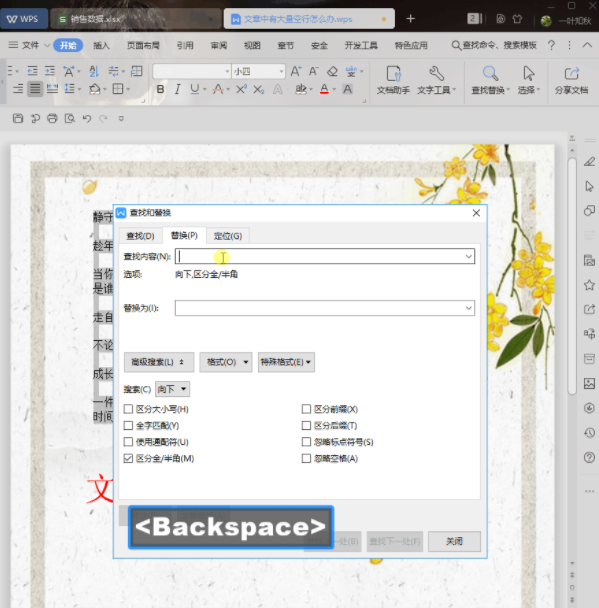Click sidebar help question icon
The height and width of the screenshot is (608, 599).
589,458
